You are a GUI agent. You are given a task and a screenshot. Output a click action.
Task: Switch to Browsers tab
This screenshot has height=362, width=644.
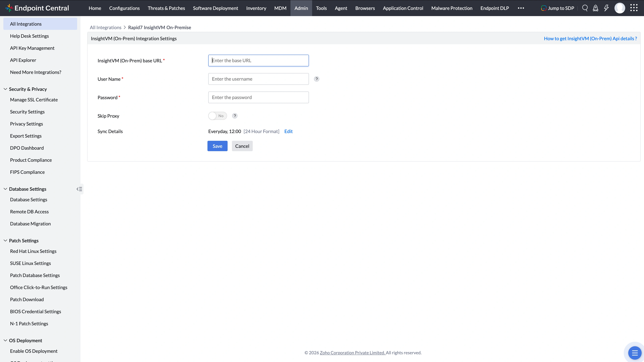point(365,8)
